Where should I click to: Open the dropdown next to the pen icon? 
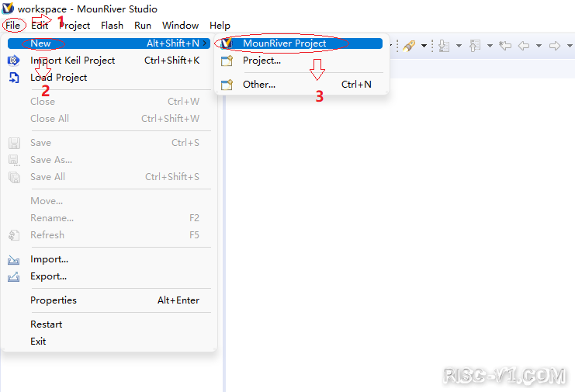click(x=424, y=46)
